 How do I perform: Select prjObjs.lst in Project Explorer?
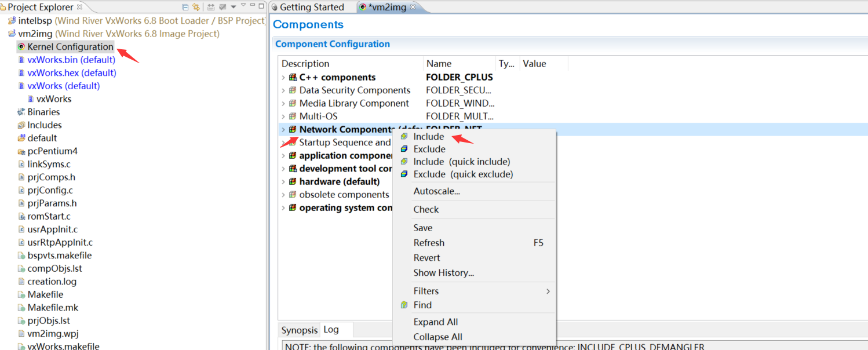click(49, 320)
